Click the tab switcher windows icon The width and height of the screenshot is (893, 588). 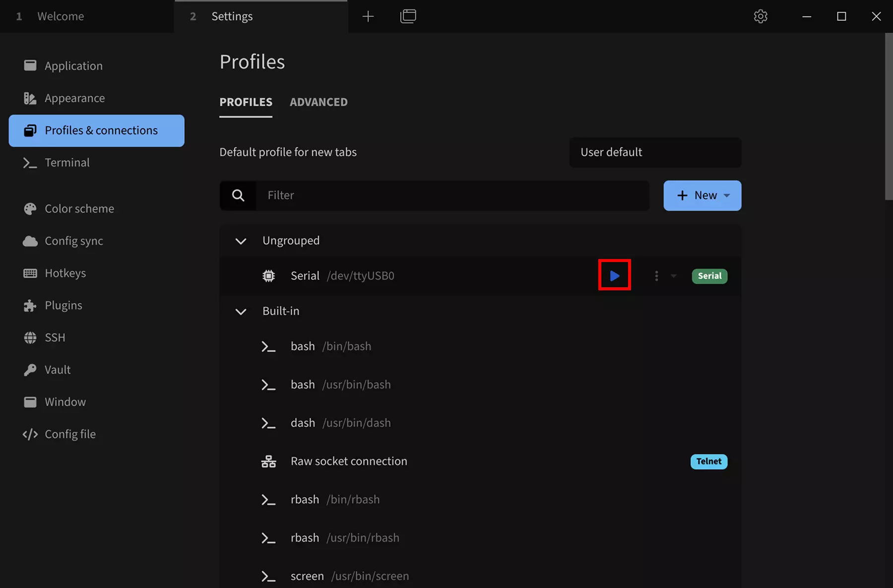pos(408,16)
